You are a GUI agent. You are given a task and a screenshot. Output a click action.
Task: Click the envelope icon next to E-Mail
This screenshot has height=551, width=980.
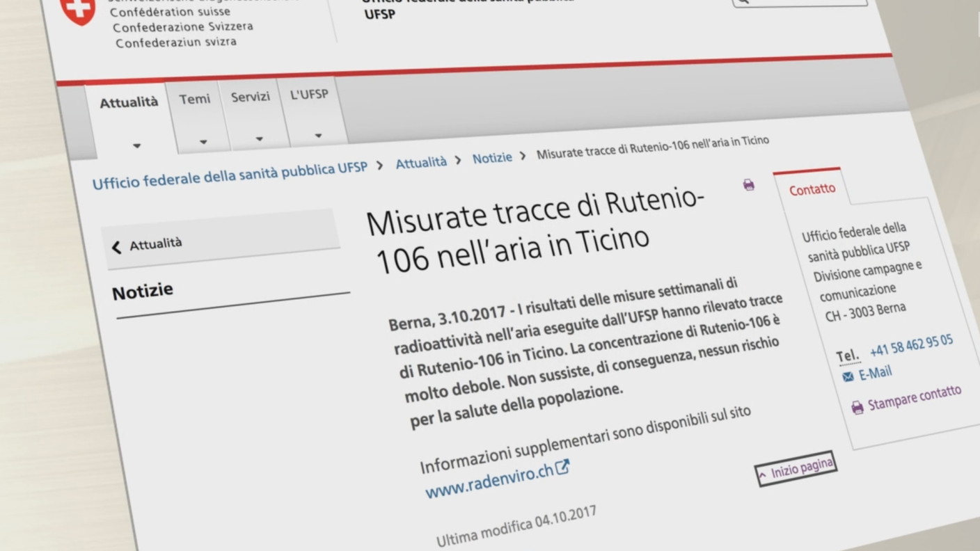[x=848, y=377]
